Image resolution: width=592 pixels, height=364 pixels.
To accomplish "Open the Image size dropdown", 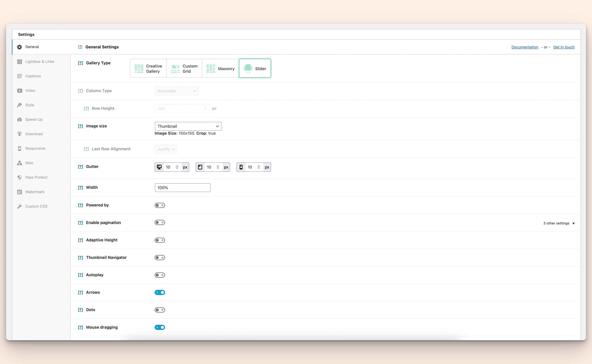I will pos(188,126).
